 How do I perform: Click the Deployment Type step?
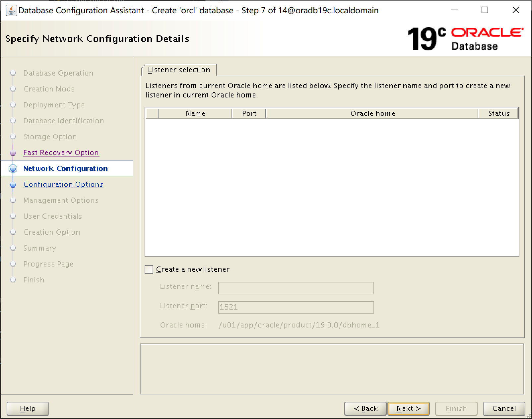54,105
